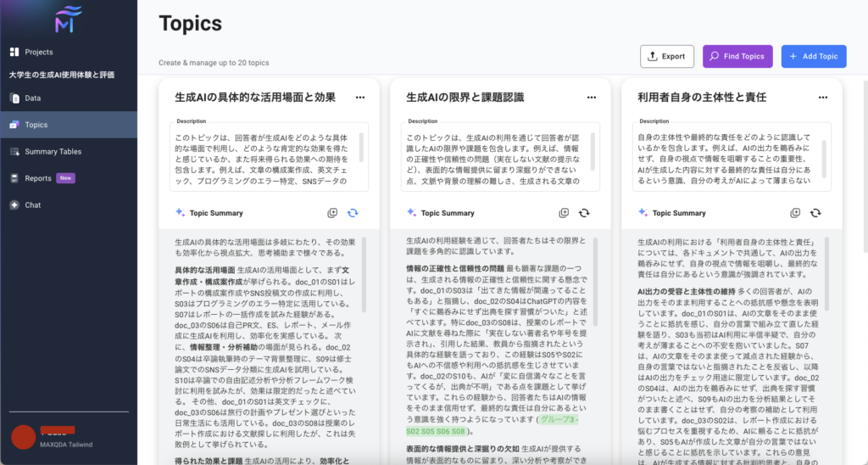Regenerate summary for 生成AIの具体的な活用場面と効果
Image resolution: width=868 pixels, height=465 pixels.
(x=353, y=213)
